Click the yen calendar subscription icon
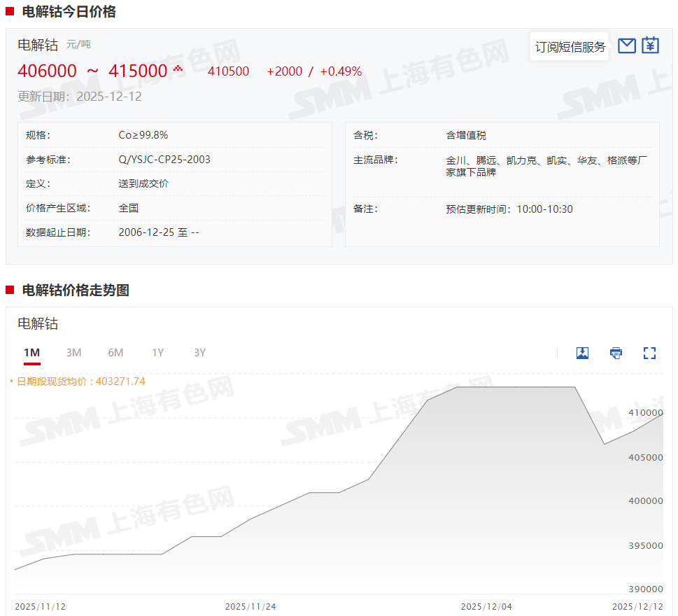This screenshot has width=678, height=616. pyautogui.click(x=651, y=46)
